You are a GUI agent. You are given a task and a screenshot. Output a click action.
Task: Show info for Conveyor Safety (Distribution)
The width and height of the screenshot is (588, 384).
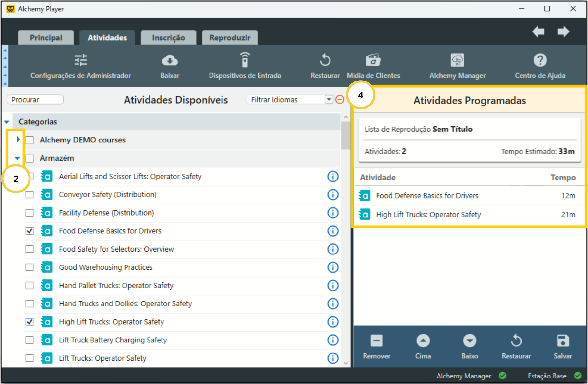coord(333,195)
